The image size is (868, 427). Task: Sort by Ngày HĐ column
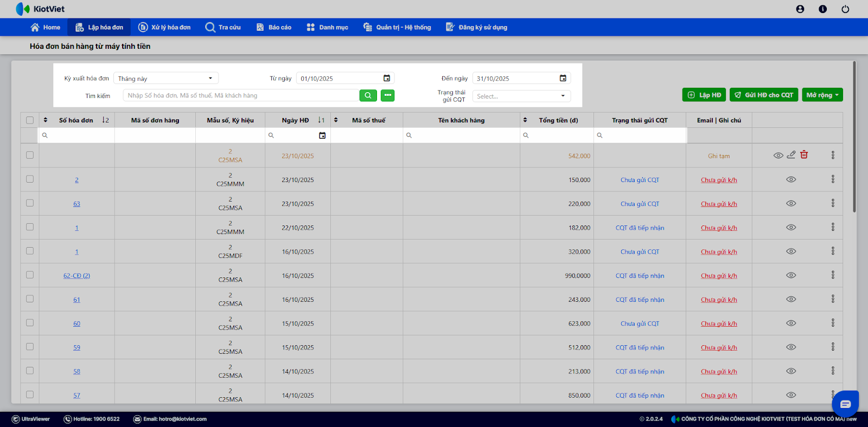click(321, 120)
